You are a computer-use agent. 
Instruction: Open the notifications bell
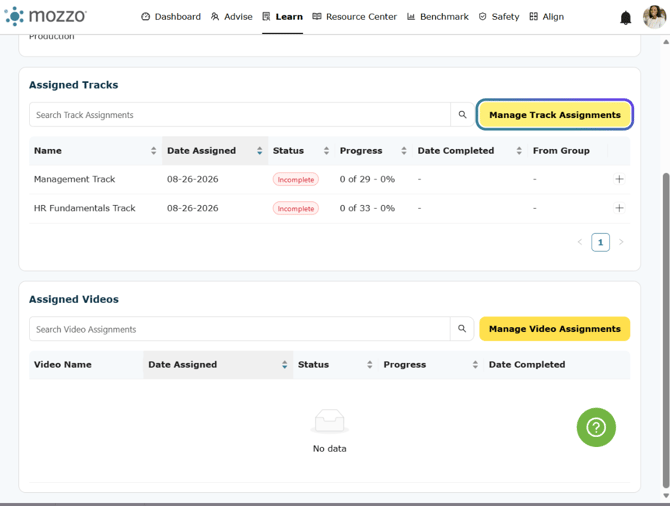pyautogui.click(x=625, y=18)
